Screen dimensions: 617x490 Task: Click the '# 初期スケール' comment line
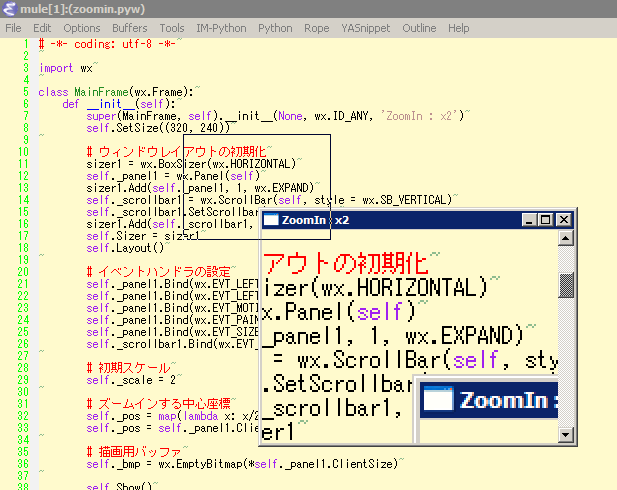128,368
